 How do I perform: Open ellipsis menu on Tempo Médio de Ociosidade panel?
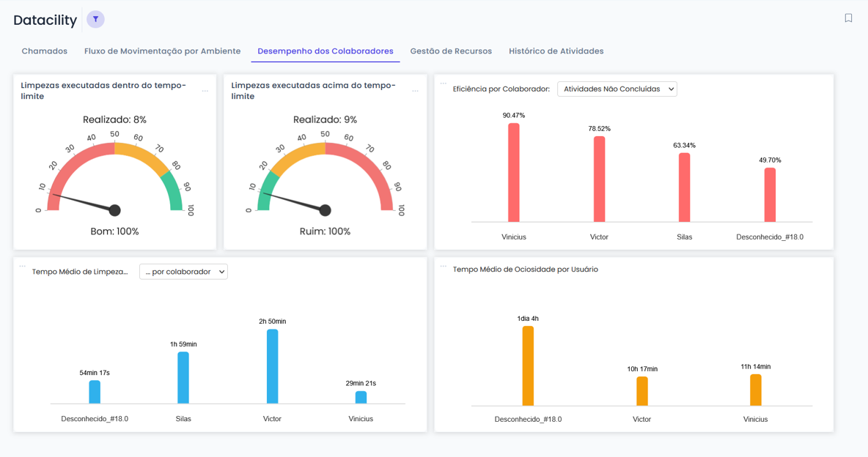tap(443, 267)
